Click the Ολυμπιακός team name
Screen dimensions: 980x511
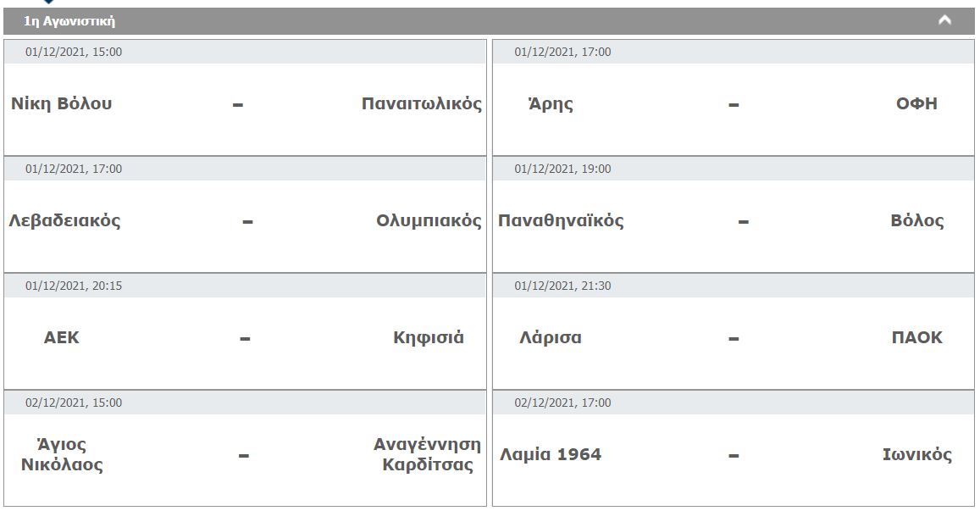pos(429,221)
